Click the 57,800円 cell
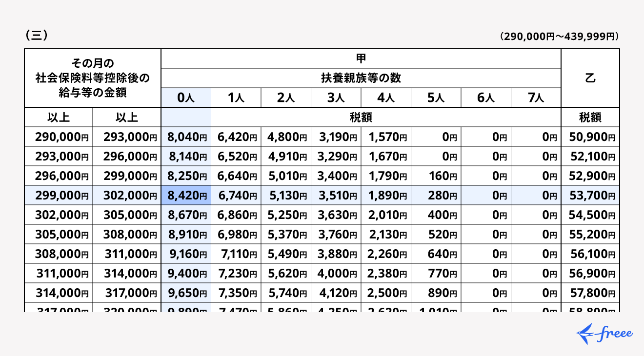Image resolution: width=644 pixels, height=356 pixels. coord(590,293)
